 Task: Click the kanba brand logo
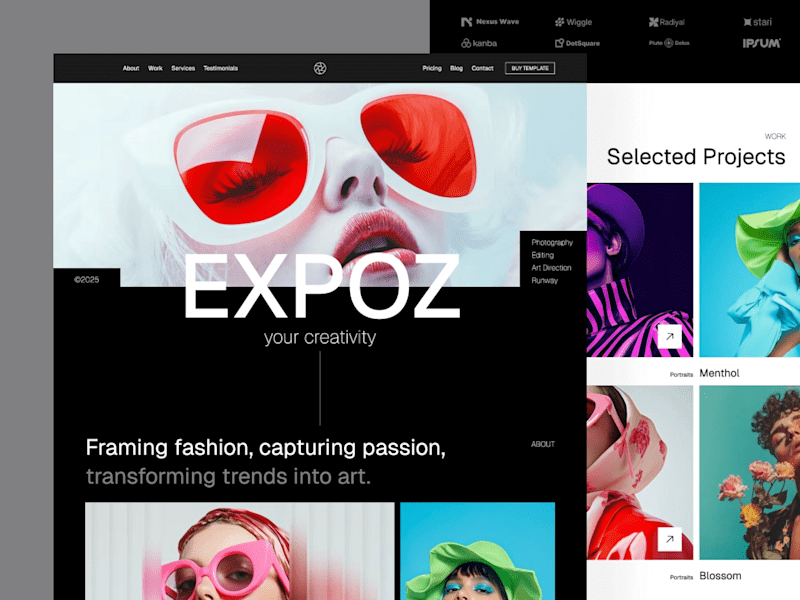pos(479,43)
